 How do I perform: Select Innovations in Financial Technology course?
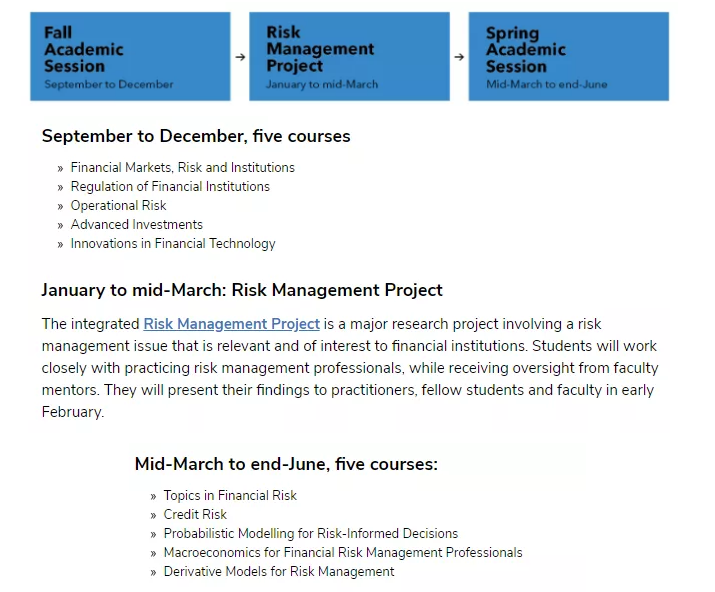point(173,244)
